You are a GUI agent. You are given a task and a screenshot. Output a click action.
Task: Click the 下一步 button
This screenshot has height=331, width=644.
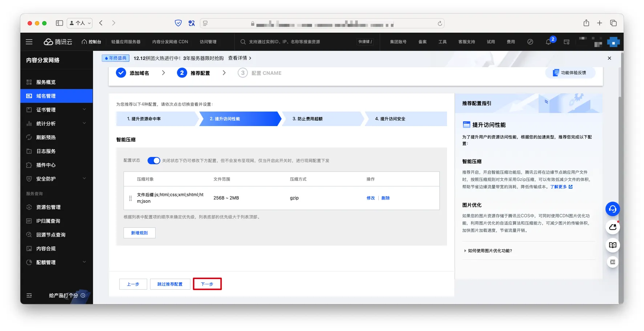point(207,284)
